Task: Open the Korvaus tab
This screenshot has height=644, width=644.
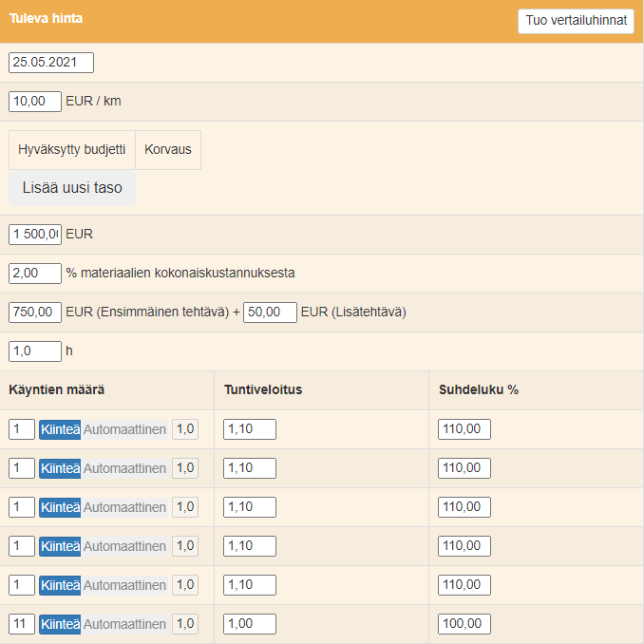Action: tap(168, 150)
